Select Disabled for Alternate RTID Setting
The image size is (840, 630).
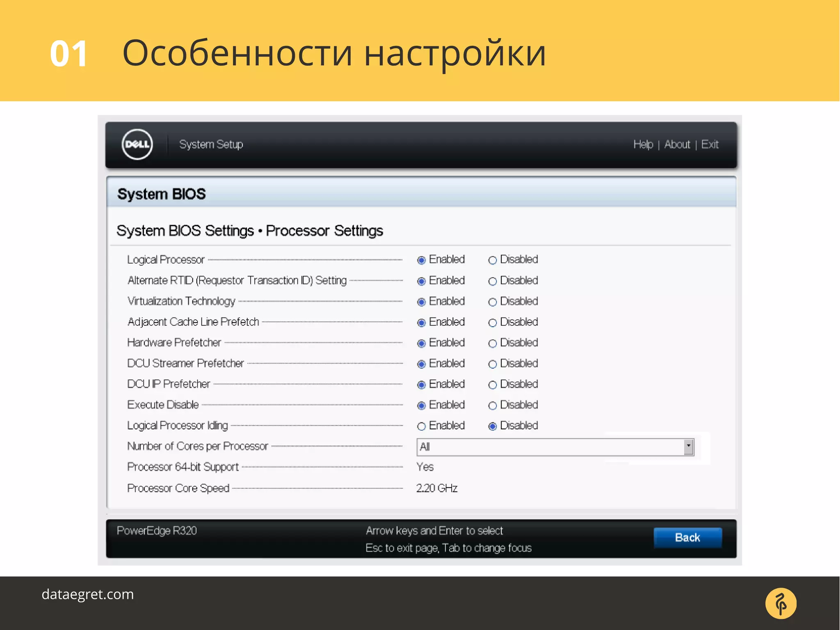point(493,281)
